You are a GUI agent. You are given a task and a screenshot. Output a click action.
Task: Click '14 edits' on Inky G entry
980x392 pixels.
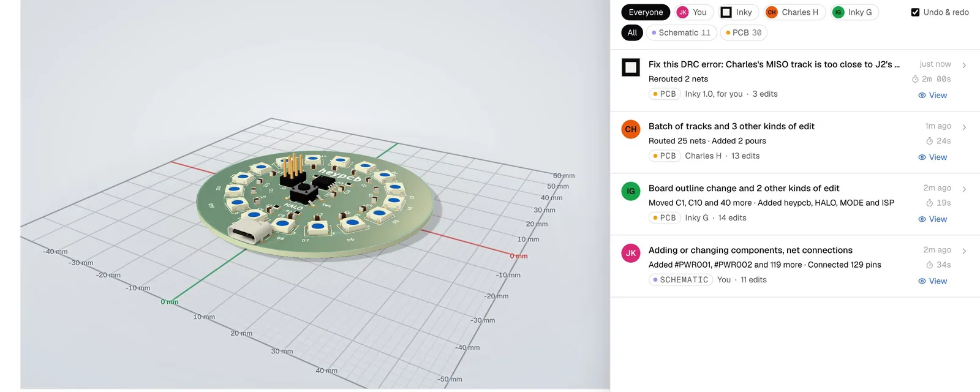[x=732, y=217]
